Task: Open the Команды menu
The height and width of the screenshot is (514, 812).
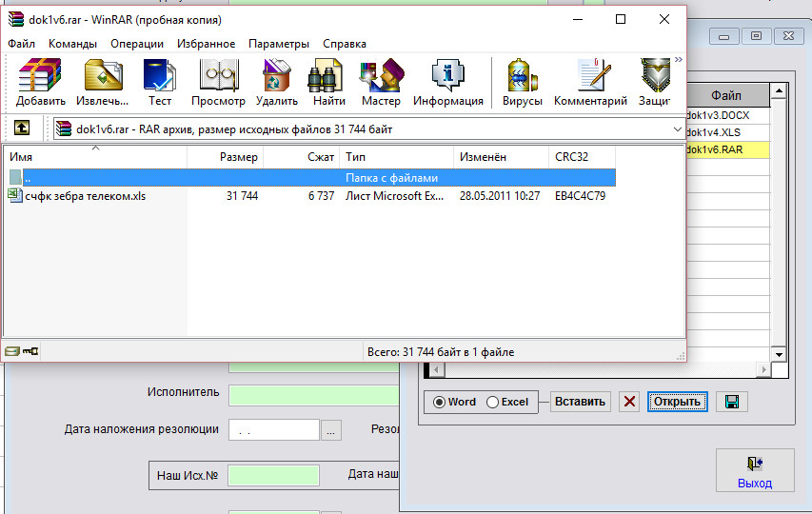Action: click(72, 44)
